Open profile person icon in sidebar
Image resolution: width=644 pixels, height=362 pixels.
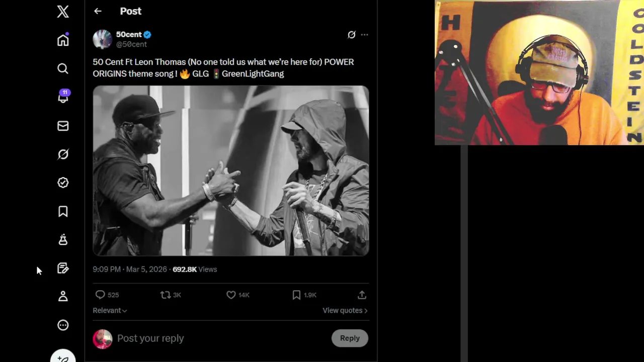[x=63, y=297]
